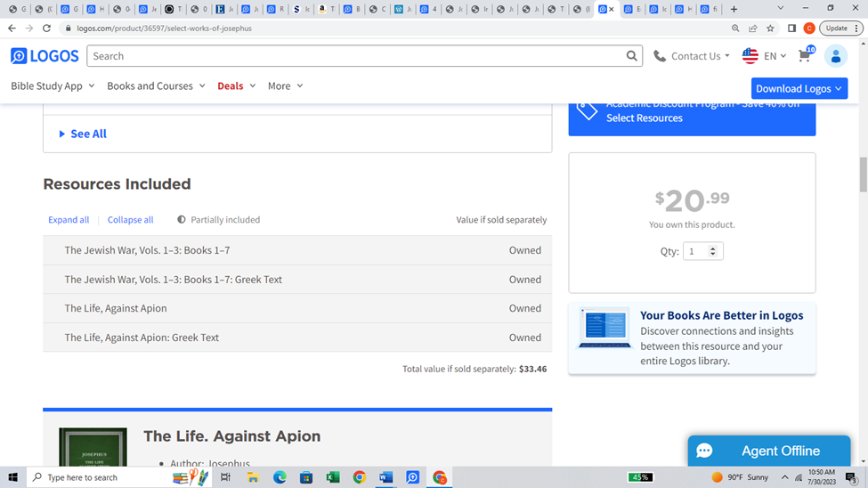Click The Life. Against Apion book cover thumbnail
The image size is (868, 488).
coord(93,446)
